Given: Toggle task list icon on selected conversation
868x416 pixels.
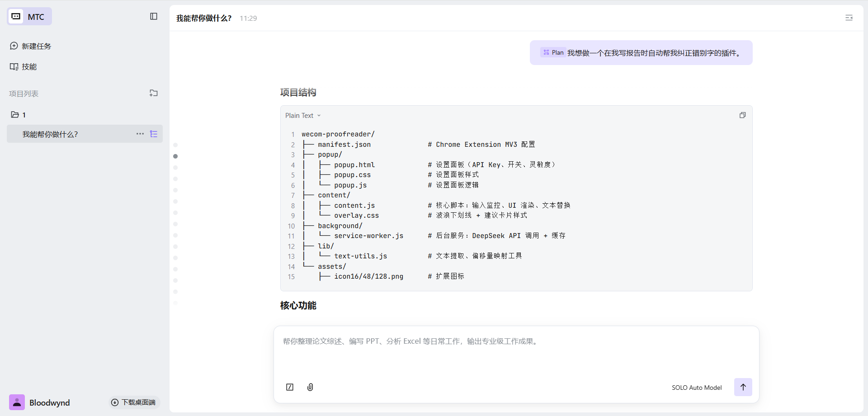Looking at the screenshot, I should click(154, 134).
